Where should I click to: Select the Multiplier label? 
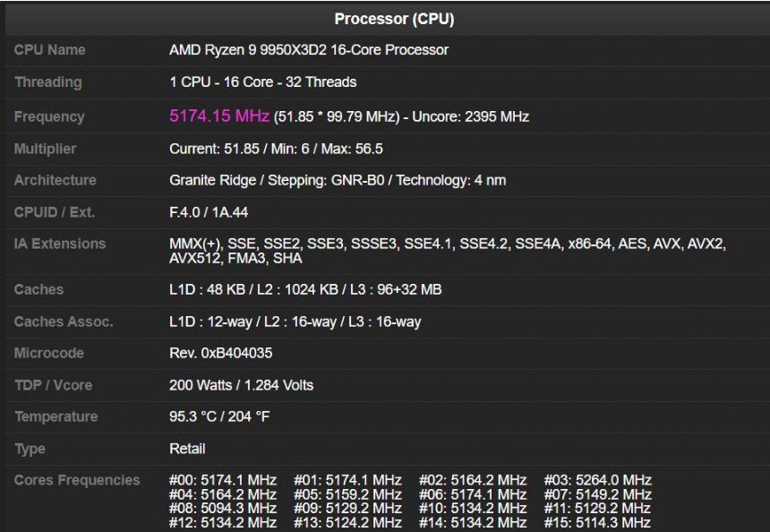click(x=45, y=149)
